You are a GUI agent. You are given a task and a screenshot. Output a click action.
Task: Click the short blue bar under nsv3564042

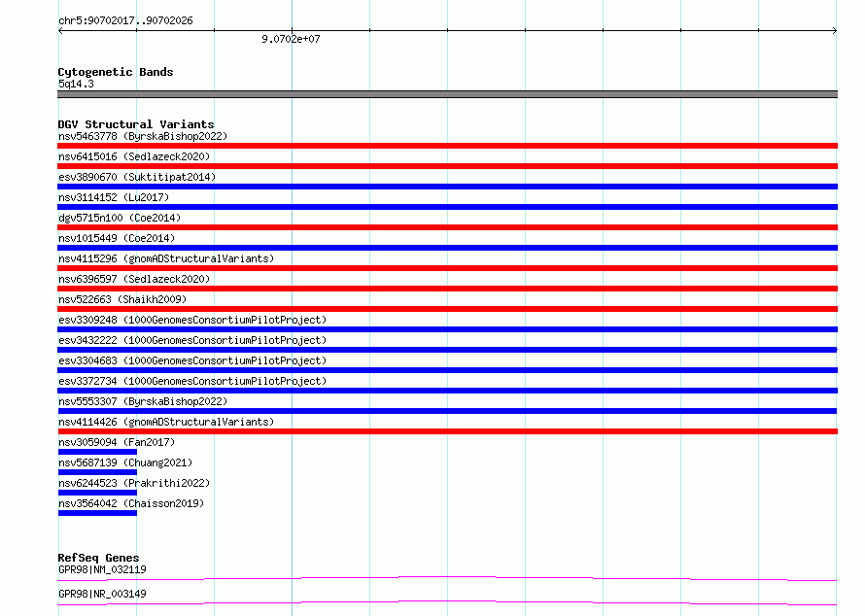[97, 513]
